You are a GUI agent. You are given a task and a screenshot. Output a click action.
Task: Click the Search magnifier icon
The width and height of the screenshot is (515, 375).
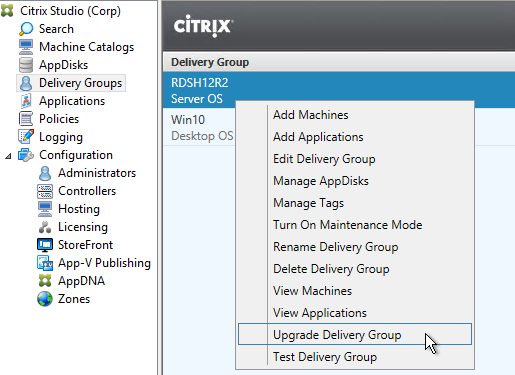coord(26,29)
